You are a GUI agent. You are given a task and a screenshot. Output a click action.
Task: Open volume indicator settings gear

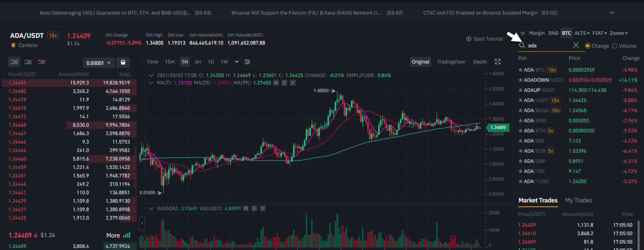[254, 208]
